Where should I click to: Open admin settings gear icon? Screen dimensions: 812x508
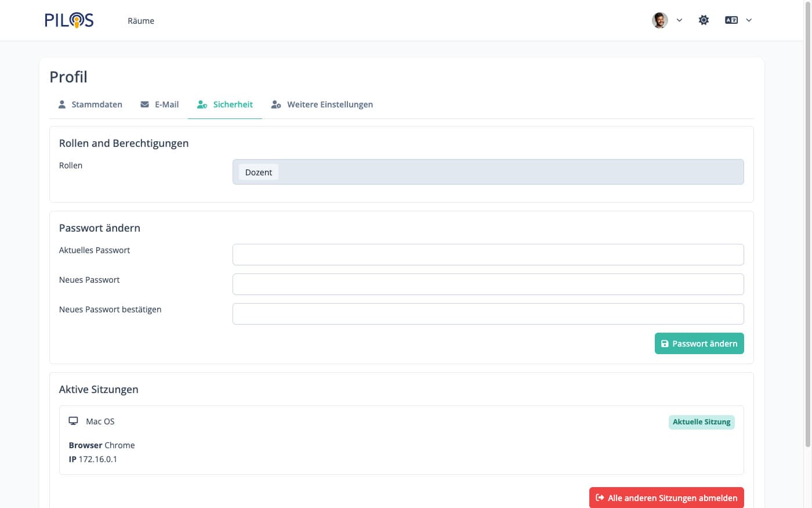point(704,20)
